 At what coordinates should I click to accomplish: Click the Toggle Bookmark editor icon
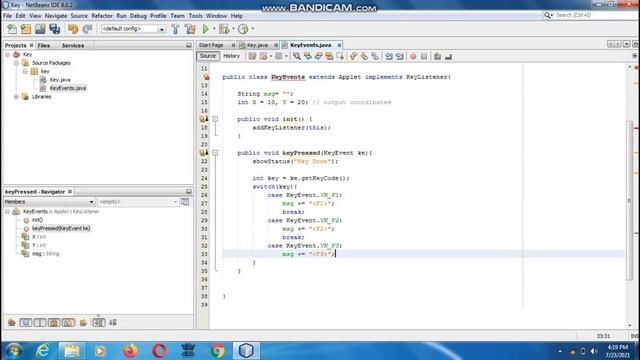tap(375, 56)
